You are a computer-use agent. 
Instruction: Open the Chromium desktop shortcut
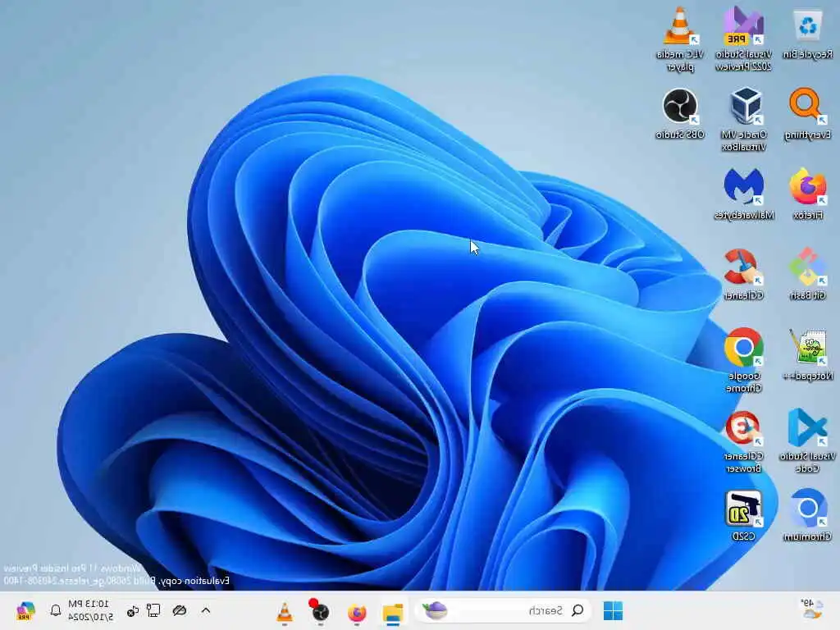click(807, 515)
